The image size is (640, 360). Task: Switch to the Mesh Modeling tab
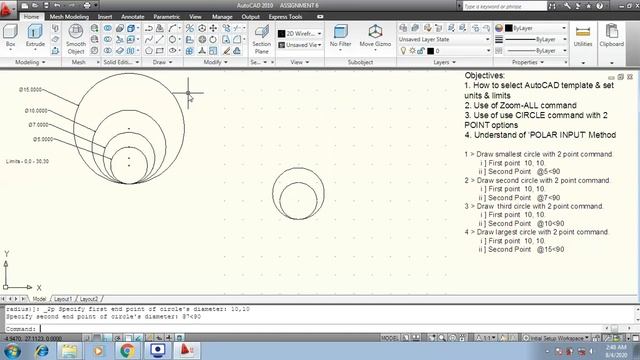pyautogui.click(x=69, y=17)
